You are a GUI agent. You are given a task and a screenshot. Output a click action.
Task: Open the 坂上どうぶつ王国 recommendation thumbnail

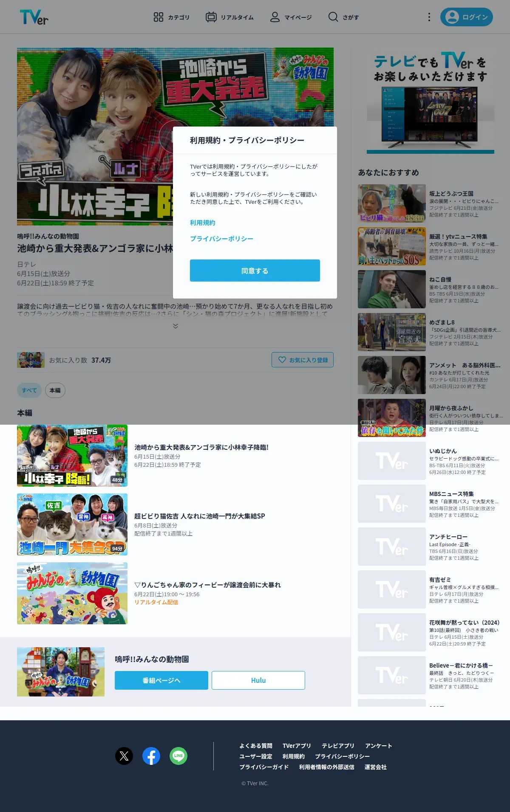(392, 203)
